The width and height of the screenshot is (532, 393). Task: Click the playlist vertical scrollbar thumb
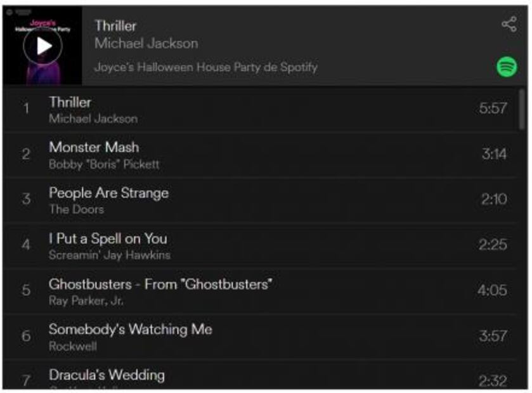(x=522, y=109)
